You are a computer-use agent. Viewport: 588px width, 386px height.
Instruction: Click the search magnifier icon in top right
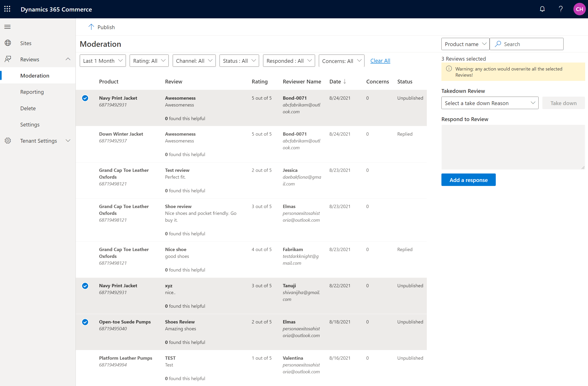(x=497, y=44)
